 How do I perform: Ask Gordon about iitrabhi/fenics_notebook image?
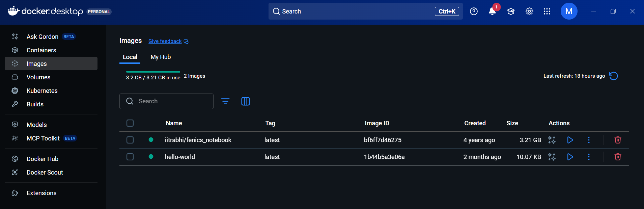tap(552, 140)
